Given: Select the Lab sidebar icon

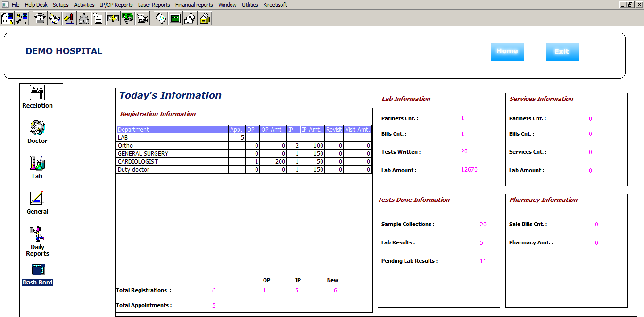Looking at the screenshot, I should 37,164.
